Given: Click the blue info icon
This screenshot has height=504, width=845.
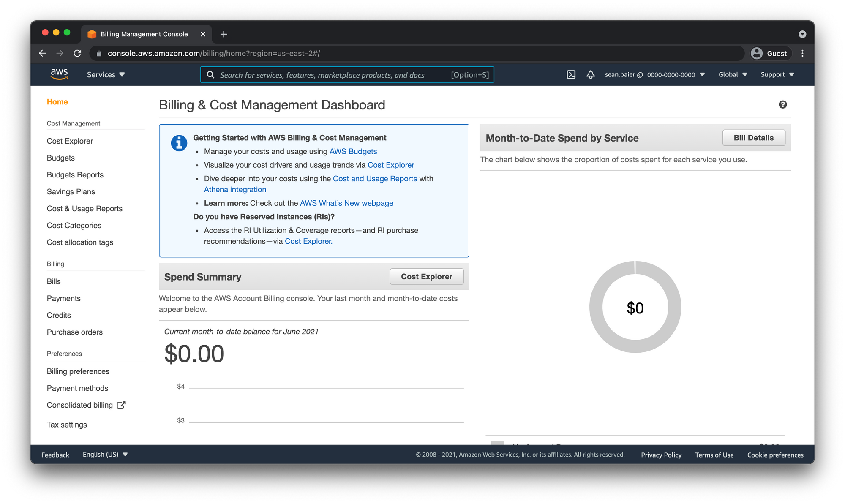Looking at the screenshot, I should tap(179, 143).
